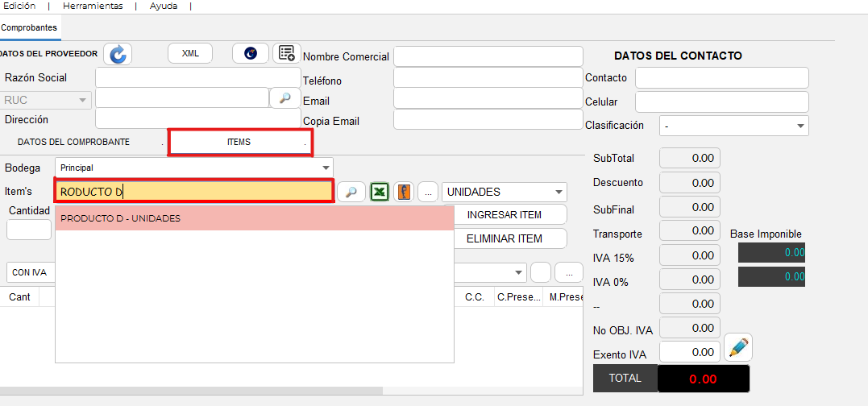The image size is (868, 406).
Task: Open the Bodega dropdown showing Principal
Action: (193, 167)
